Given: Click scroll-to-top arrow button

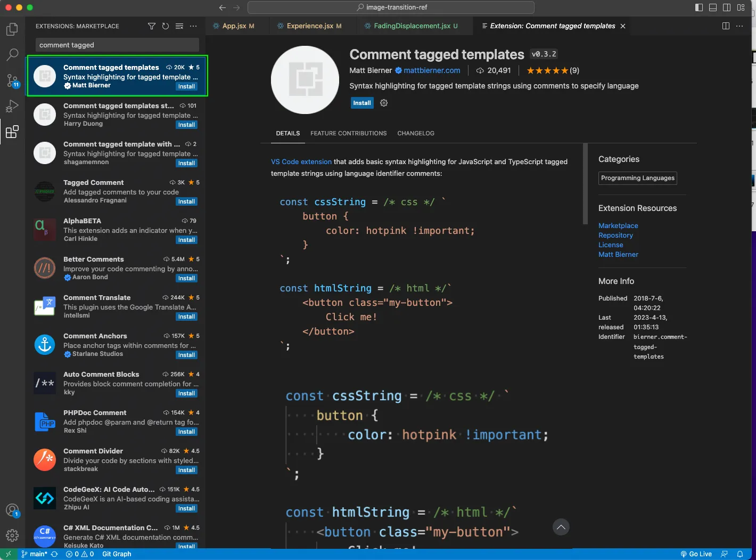Looking at the screenshot, I should 561,527.
